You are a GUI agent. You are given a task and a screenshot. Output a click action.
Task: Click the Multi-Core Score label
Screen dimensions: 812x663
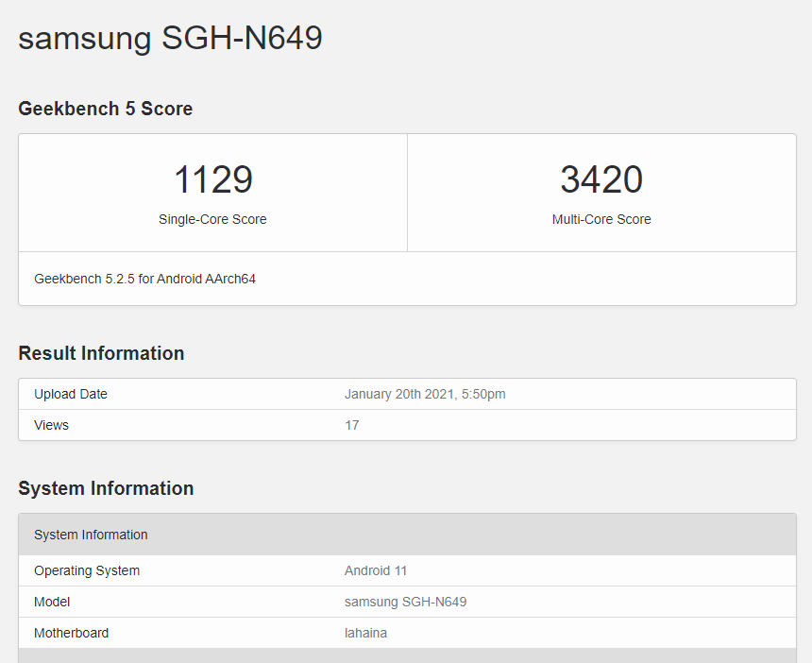[x=601, y=219]
